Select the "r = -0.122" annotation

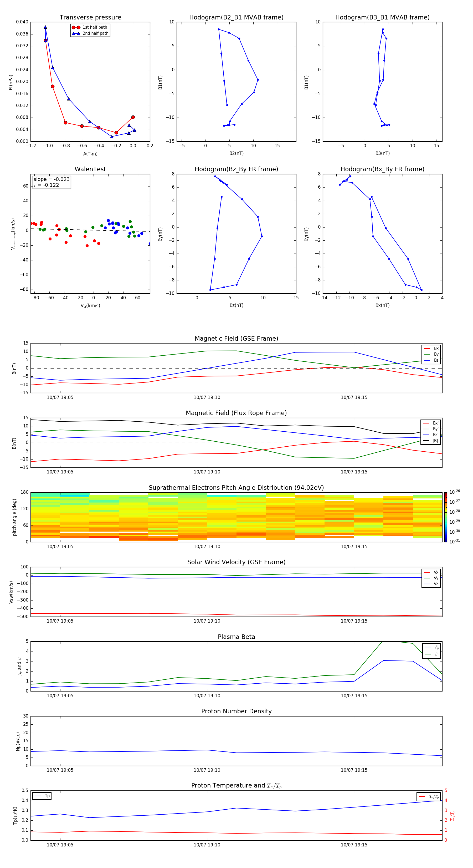click(46, 185)
